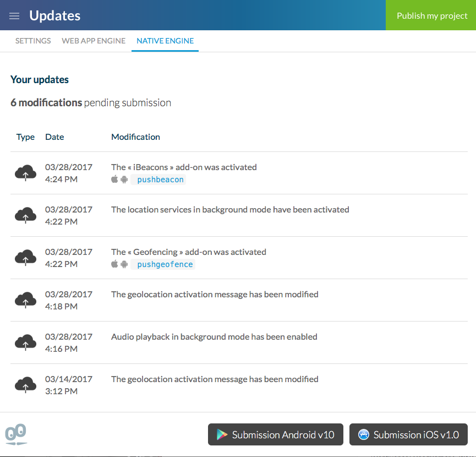Click cloud upload icon for Geofencing update
The width and height of the screenshot is (476, 457).
25,258
